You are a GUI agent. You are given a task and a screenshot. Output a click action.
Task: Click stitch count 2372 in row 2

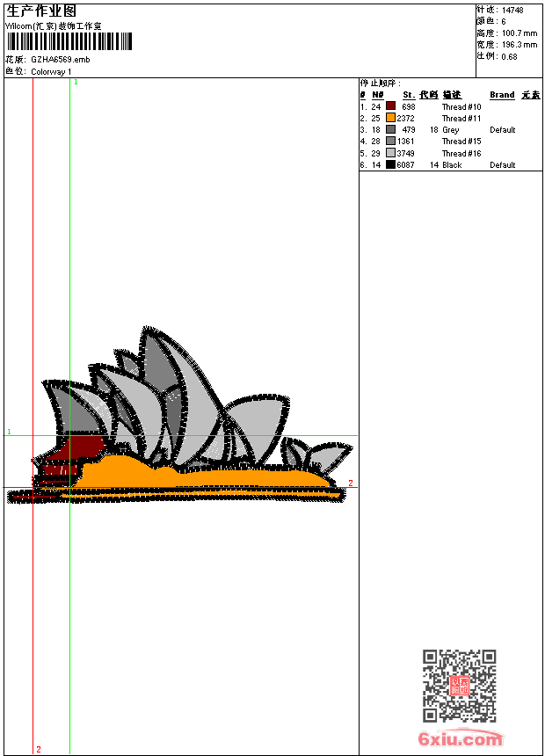[x=405, y=118]
